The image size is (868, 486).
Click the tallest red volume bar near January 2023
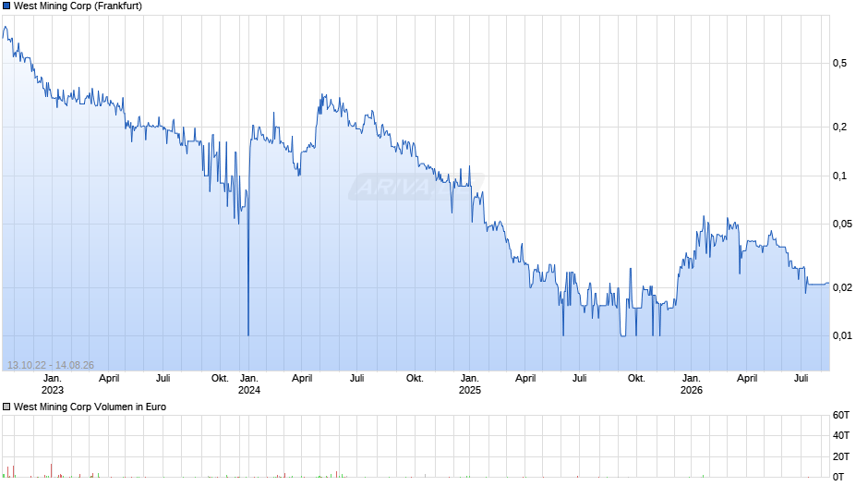(52, 470)
